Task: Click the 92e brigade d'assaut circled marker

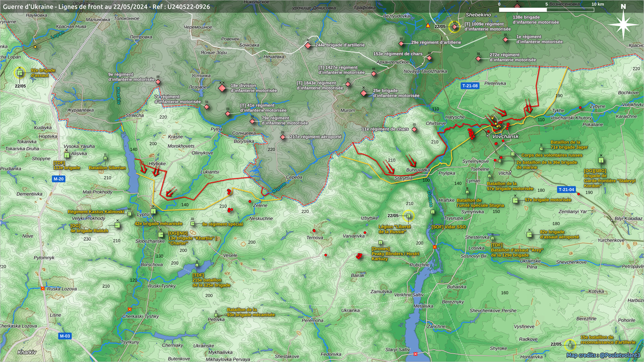Action: (x=20, y=73)
